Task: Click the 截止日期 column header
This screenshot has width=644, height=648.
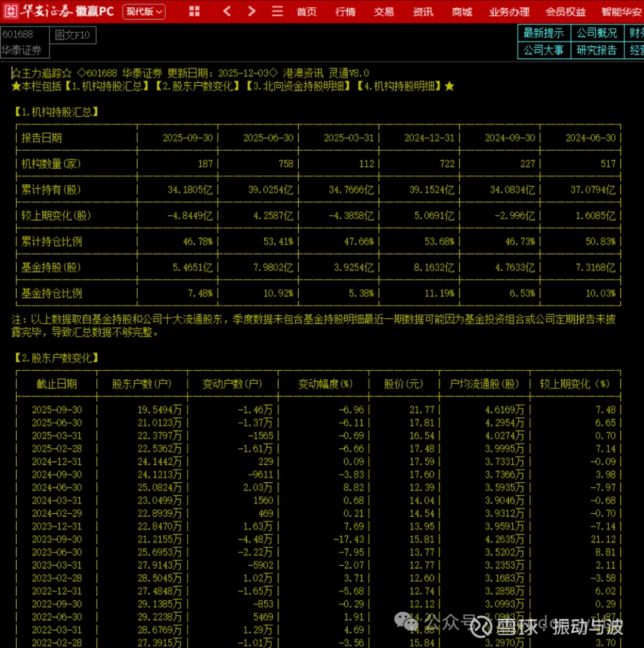Action: pyautogui.click(x=57, y=384)
